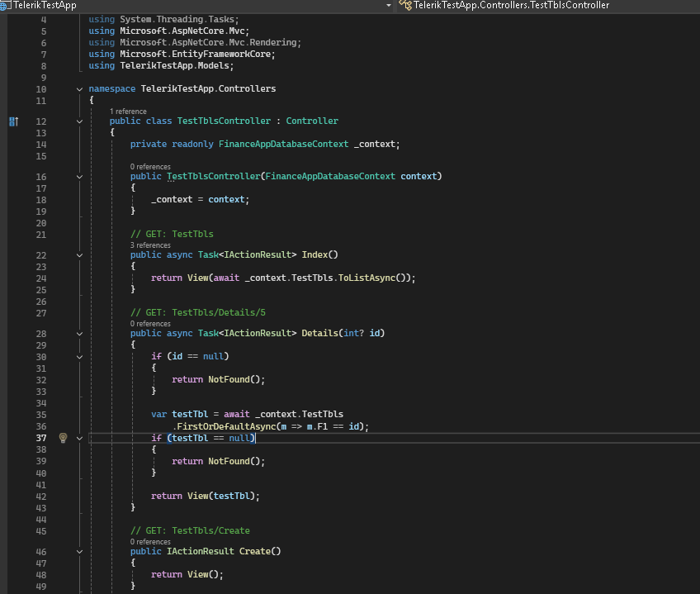Viewport: 700px width, 594px height.
Task: Show '0 references' CodeLens above Create method
Action: pyautogui.click(x=150, y=542)
